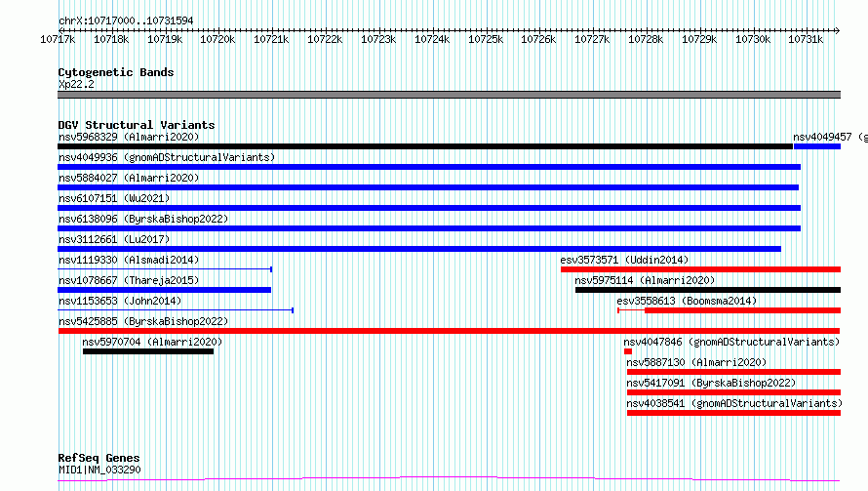Click the red nsv4038541 variant bar
The height and width of the screenshot is (491, 868).
tap(733, 414)
